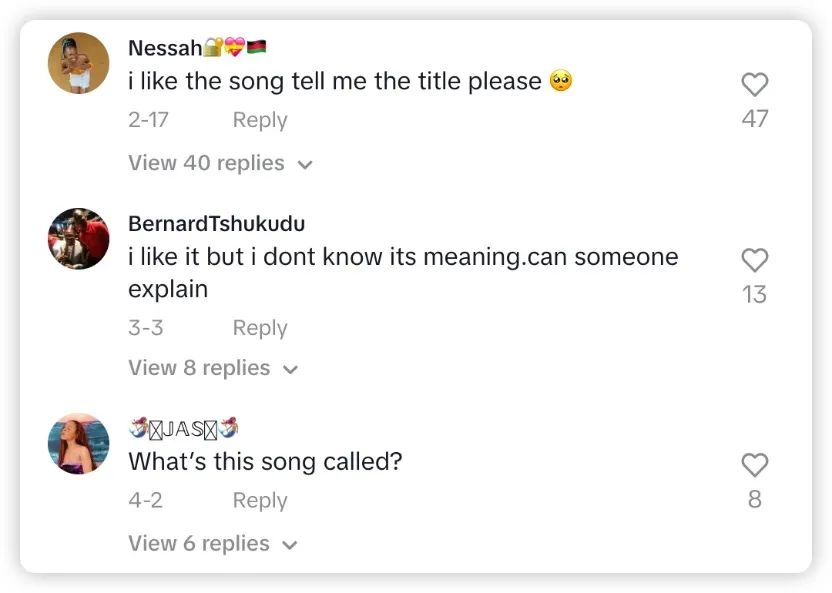Click the "i like the song" comment text

pyautogui.click(x=335, y=82)
